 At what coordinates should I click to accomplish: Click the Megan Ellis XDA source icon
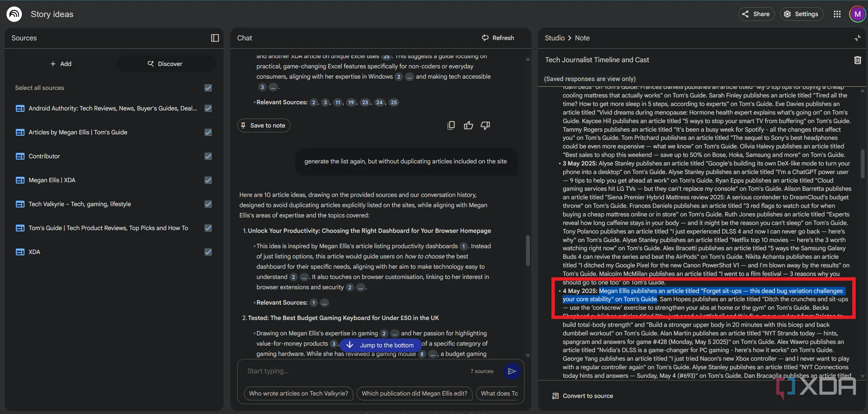(x=20, y=180)
